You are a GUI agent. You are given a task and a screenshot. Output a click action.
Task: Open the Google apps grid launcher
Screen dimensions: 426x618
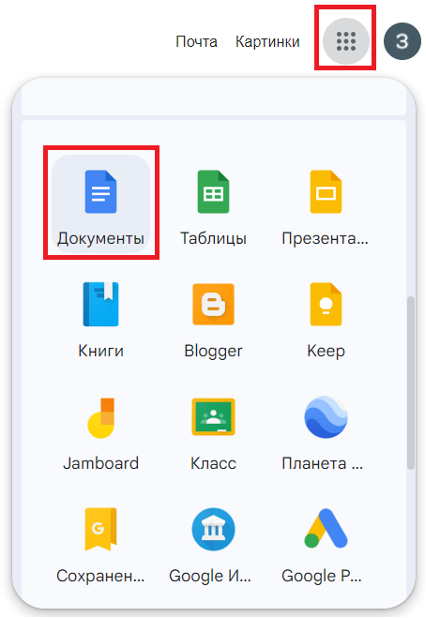point(346,41)
